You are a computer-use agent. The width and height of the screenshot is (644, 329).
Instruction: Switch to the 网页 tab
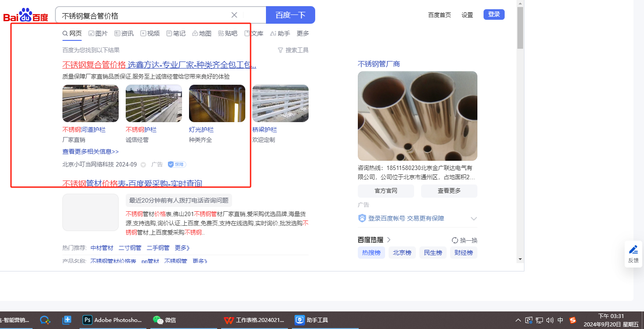(72, 33)
